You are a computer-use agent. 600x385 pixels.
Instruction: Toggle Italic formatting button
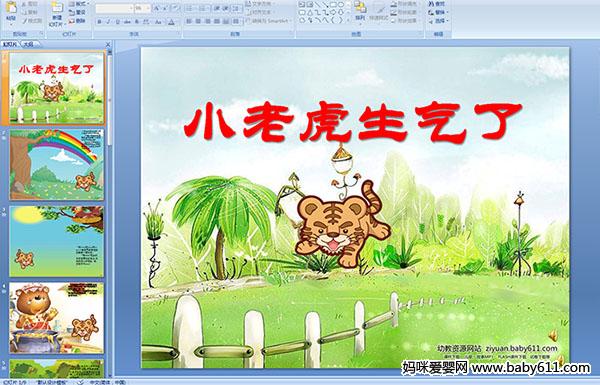click(108, 22)
